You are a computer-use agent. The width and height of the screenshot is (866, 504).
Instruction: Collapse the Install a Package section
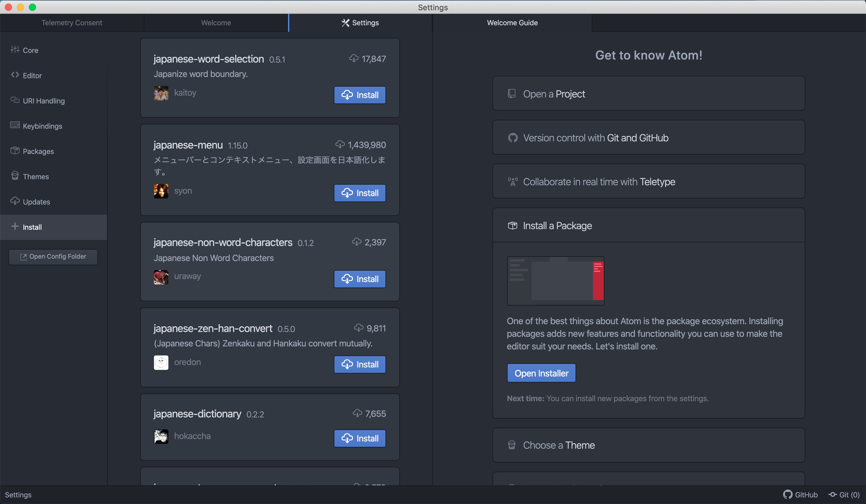(x=649, y=226)
